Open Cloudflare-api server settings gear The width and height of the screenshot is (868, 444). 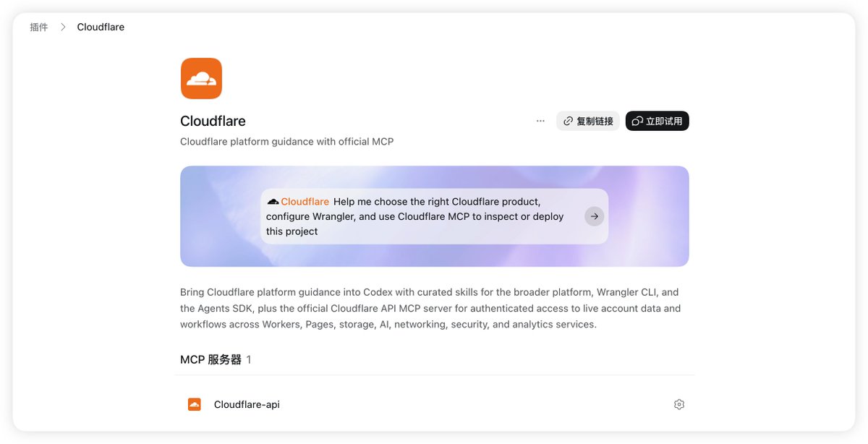click(x=679, y=404)
